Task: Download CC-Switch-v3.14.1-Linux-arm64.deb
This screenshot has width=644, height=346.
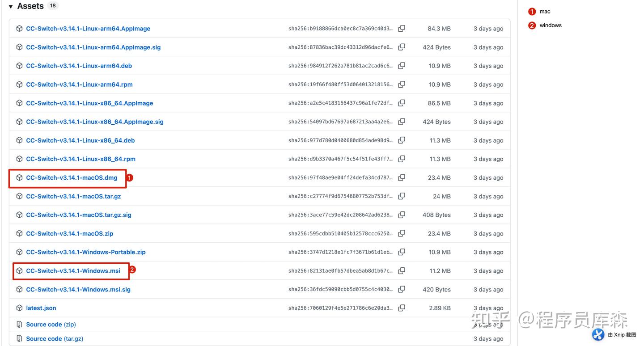Action: click(x=79, y=66)
